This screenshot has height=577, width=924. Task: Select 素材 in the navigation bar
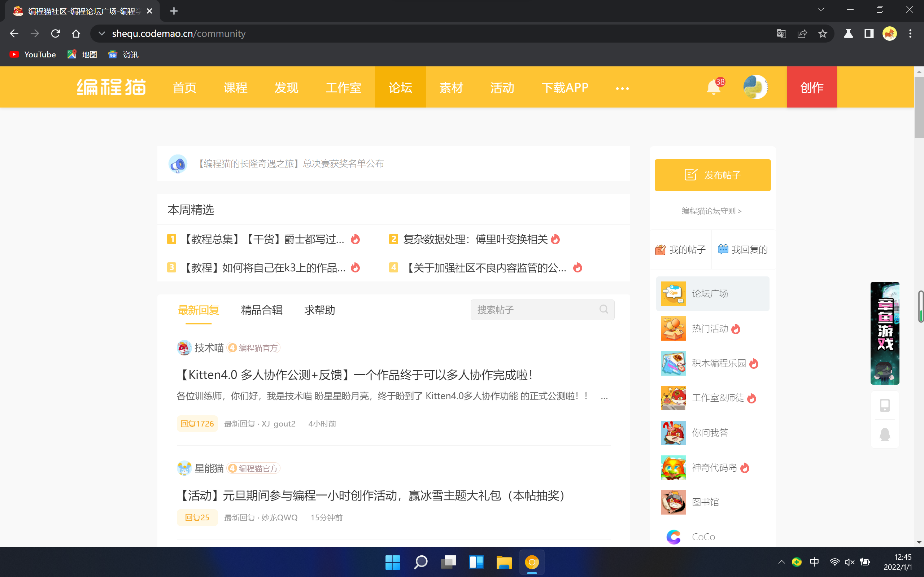click(x=451, y=87)
